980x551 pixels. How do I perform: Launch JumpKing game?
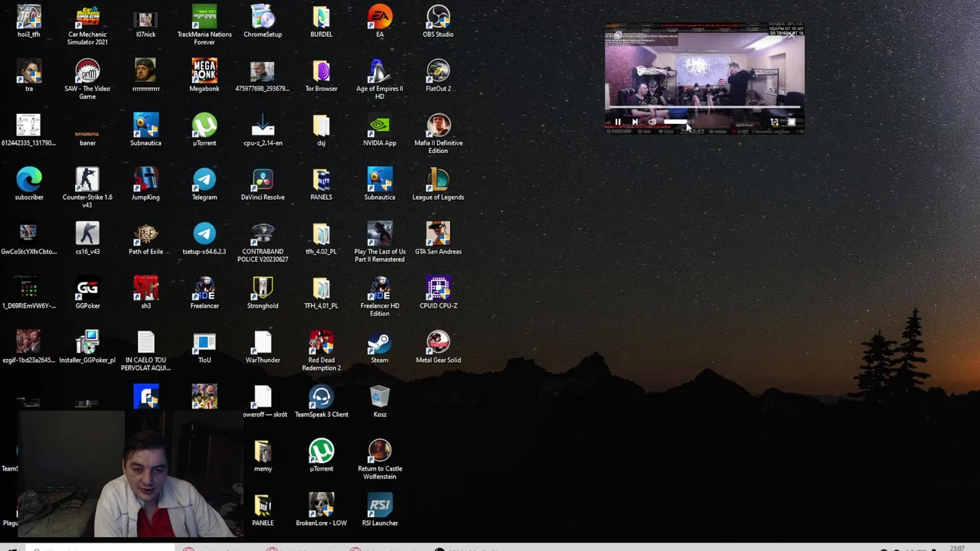(145, 184)
